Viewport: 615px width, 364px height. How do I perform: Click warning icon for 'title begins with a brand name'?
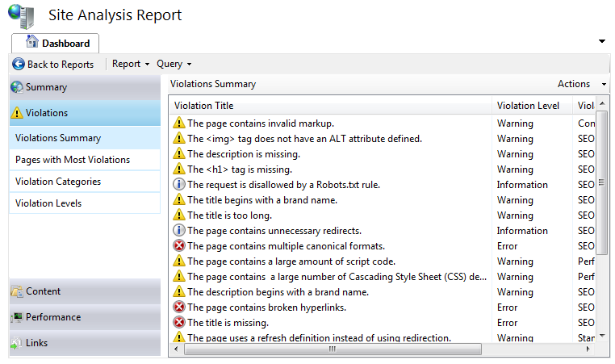click(x=179, y=199)
